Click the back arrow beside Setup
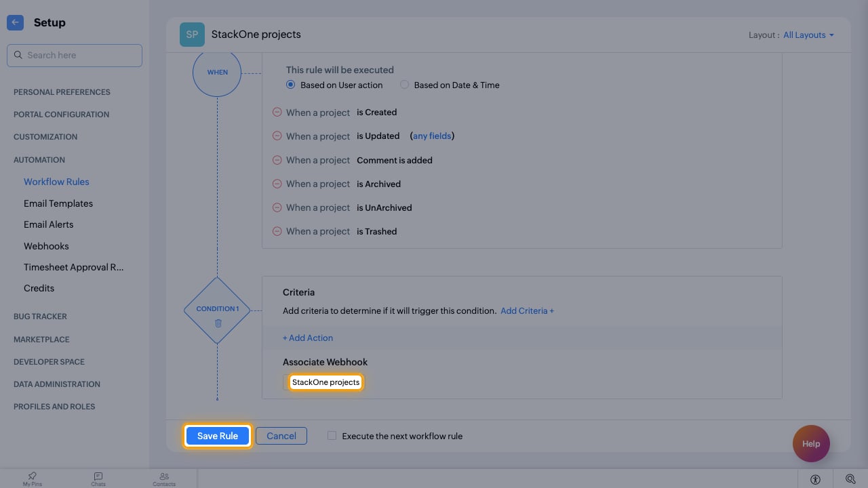 pyautogui.click(x=15, y=22)
